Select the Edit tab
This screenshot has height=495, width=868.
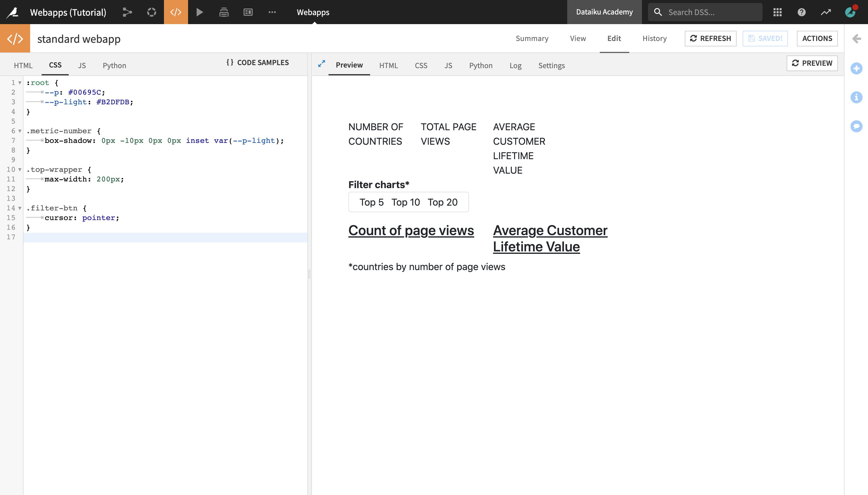pos(614,38)
